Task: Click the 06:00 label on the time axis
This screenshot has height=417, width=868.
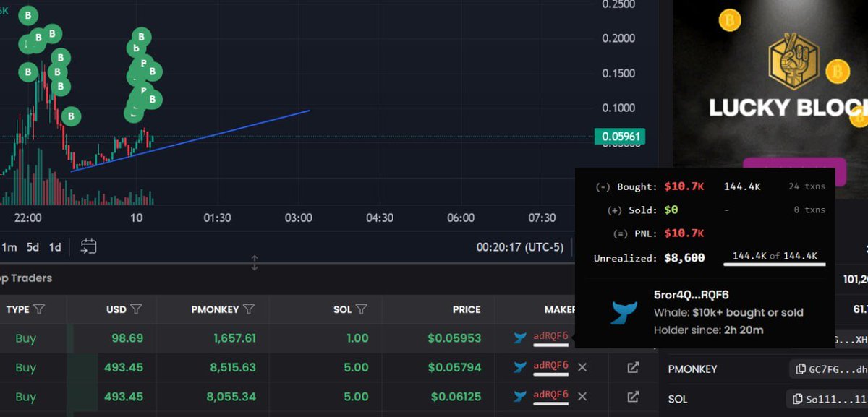Action: 461,218
